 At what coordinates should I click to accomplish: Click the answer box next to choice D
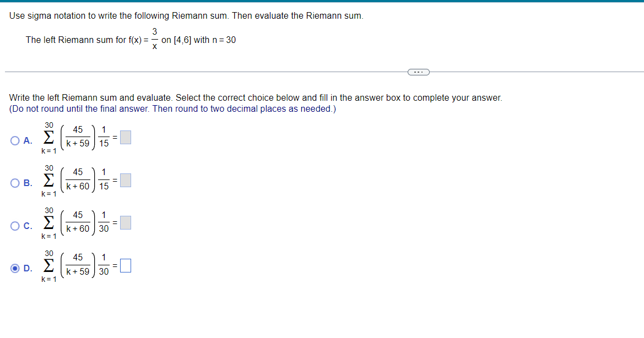pyautogui.click(x=125, y=265)
